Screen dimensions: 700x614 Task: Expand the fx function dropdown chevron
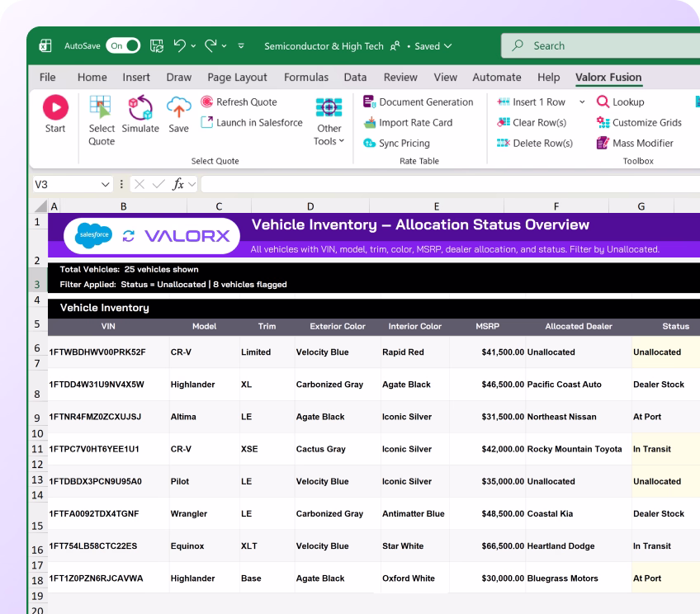192,184
